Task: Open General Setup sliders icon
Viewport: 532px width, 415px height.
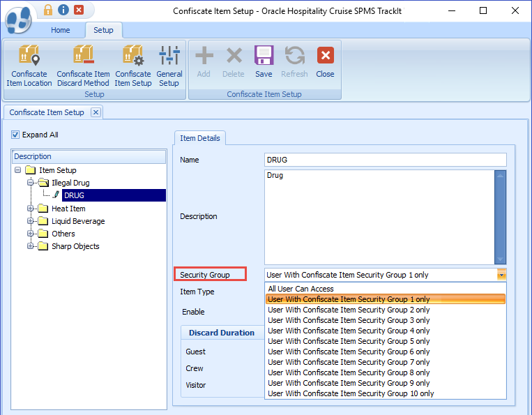Action: point(169,55)
